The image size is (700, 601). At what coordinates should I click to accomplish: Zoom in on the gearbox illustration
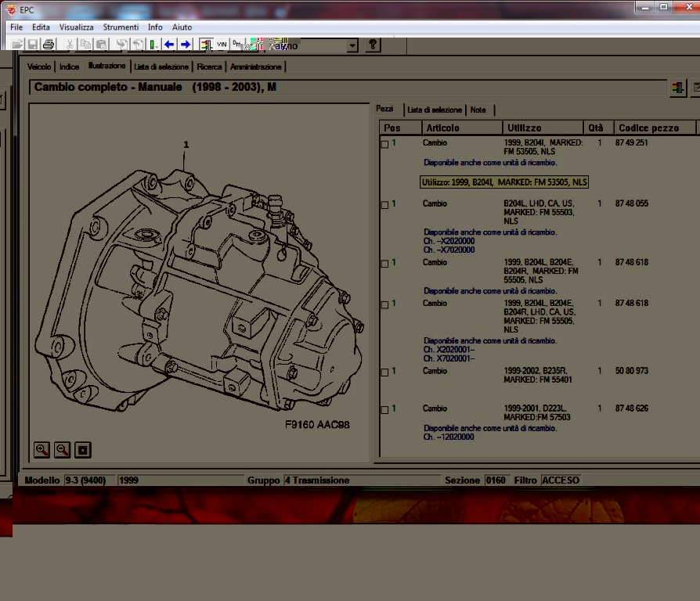coord(41,450)
